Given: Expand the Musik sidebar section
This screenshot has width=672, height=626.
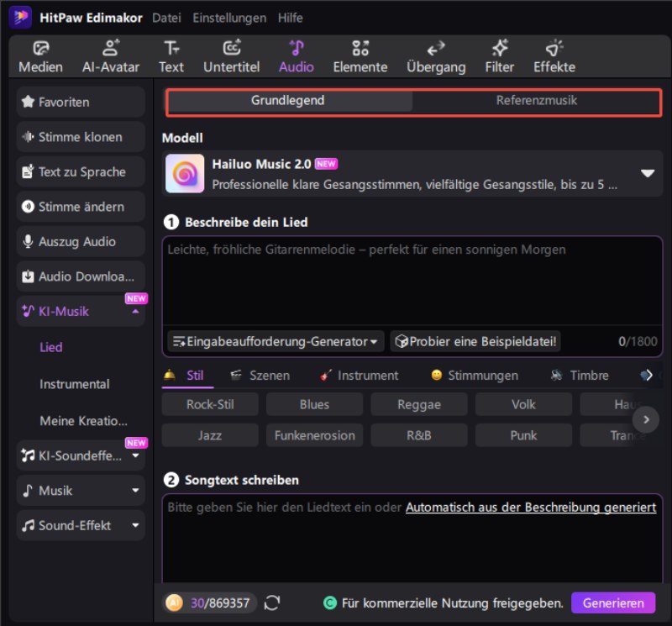Looking at the screenshot, I should (x=80, y=491).
